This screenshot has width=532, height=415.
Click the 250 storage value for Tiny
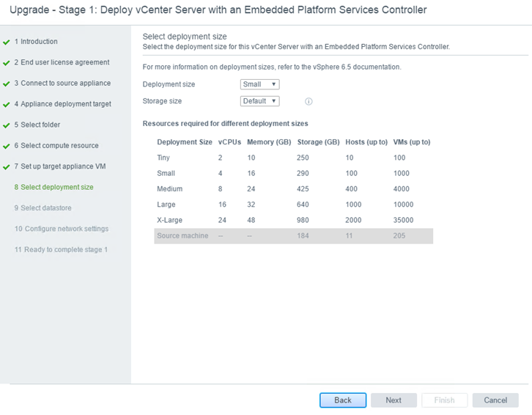pyautogui.click(x=303, y=158)
